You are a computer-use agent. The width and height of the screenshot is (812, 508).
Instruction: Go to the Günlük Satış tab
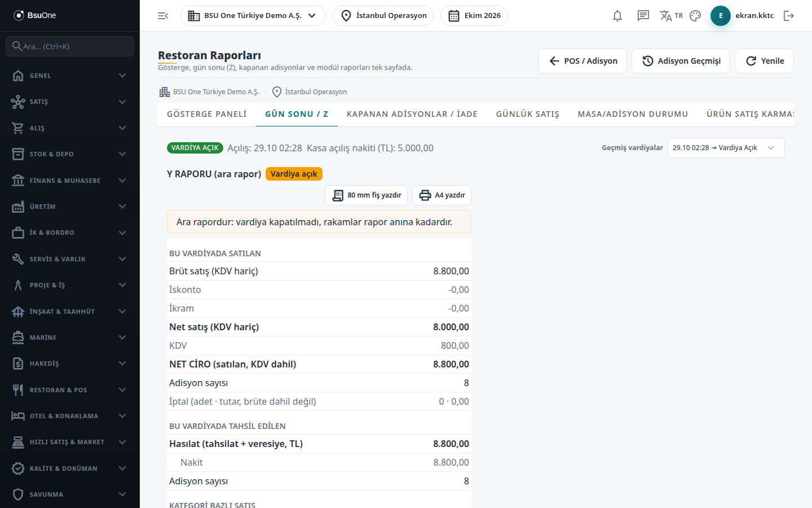[528, 114]
